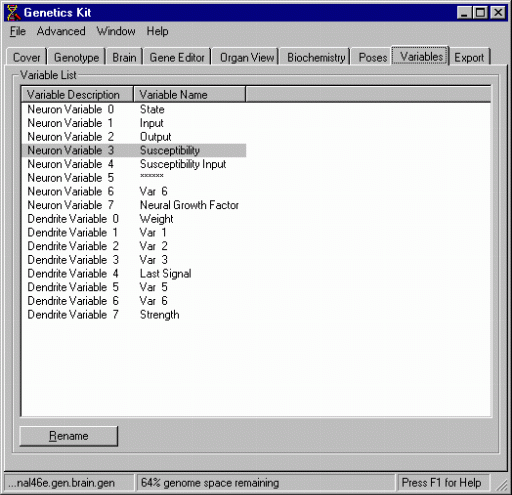512x495 pixels.
Task: Switch to the Cover tab
Action: coord(26,57)
